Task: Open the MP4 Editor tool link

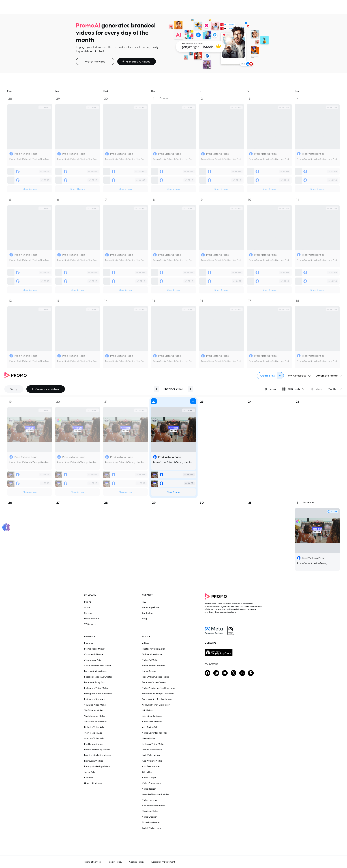Action: point(147,710)
